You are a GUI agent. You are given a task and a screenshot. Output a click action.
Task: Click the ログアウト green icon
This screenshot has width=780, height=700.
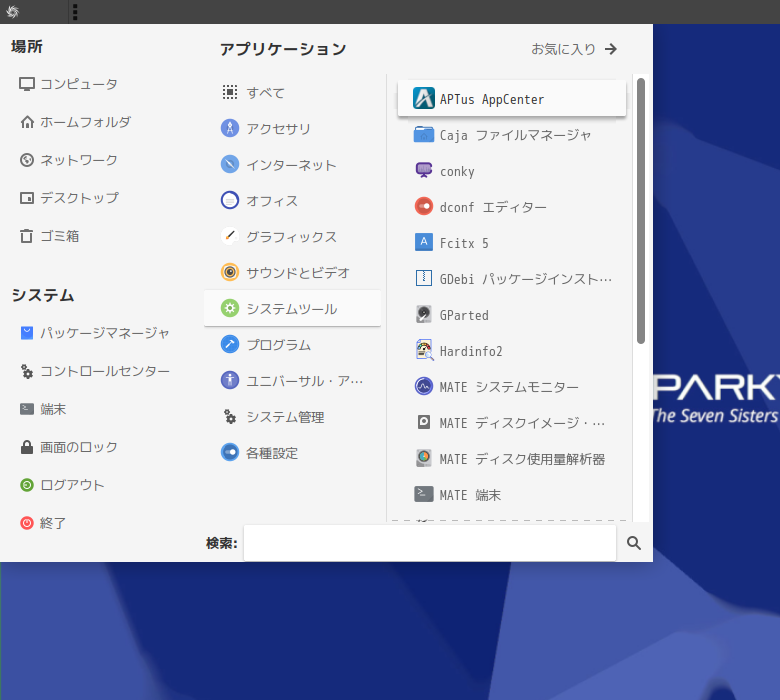click(x=27, y=485)
